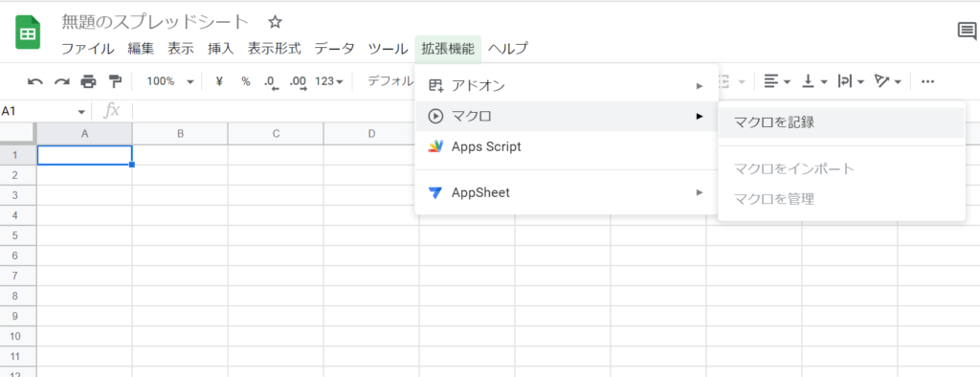Increase decimal places
The image size is (980, 377).
(299, 82)
